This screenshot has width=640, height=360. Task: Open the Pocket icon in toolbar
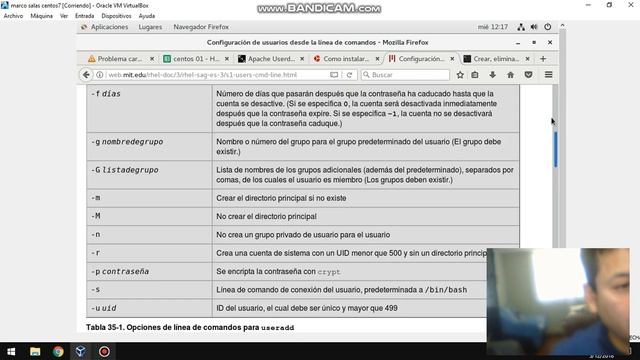(x=528, y=75)
